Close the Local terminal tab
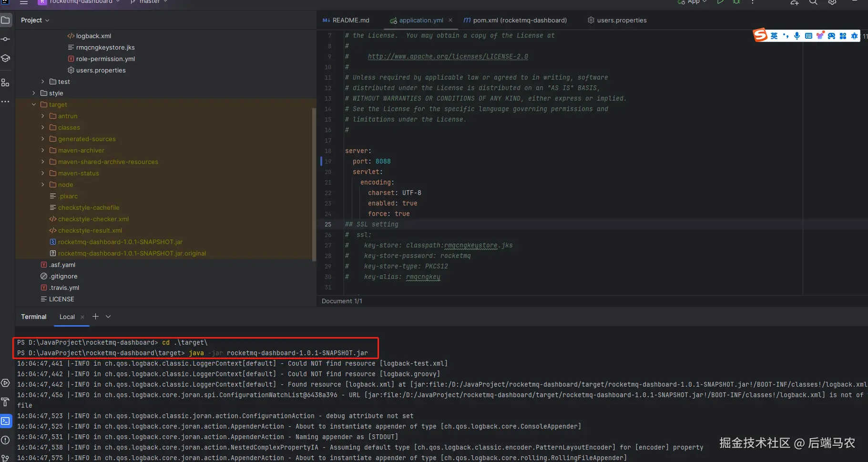 tap(82, 317)
